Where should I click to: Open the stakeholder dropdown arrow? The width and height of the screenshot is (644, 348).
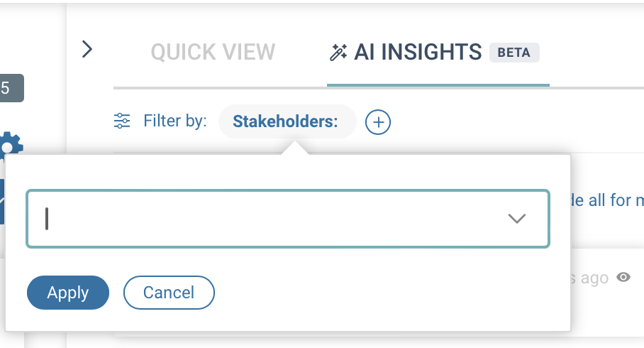517,219
